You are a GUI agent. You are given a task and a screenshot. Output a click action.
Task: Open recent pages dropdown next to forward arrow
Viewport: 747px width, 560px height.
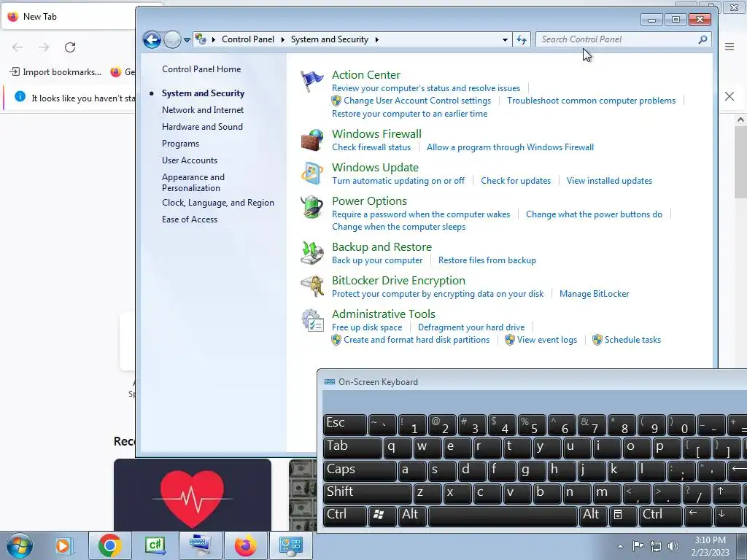point(187,39)
